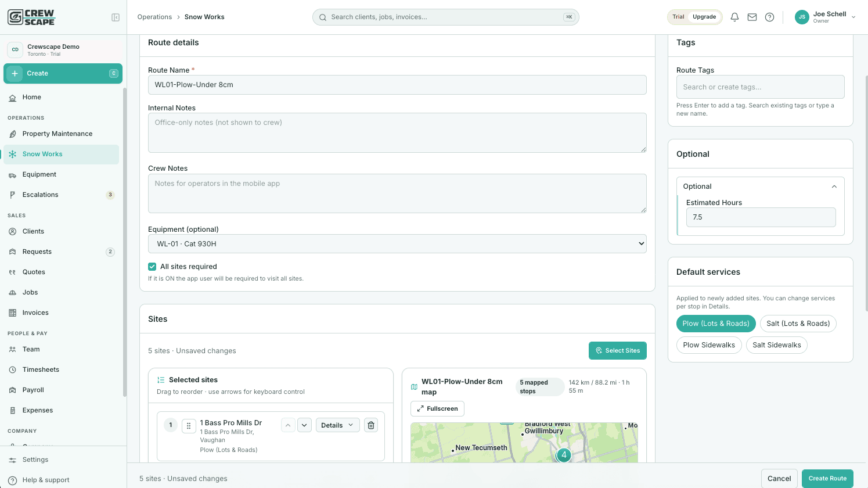The image size is (868, 488).
Task: Click the Estimated Hours field
Action: click(761, 217)
